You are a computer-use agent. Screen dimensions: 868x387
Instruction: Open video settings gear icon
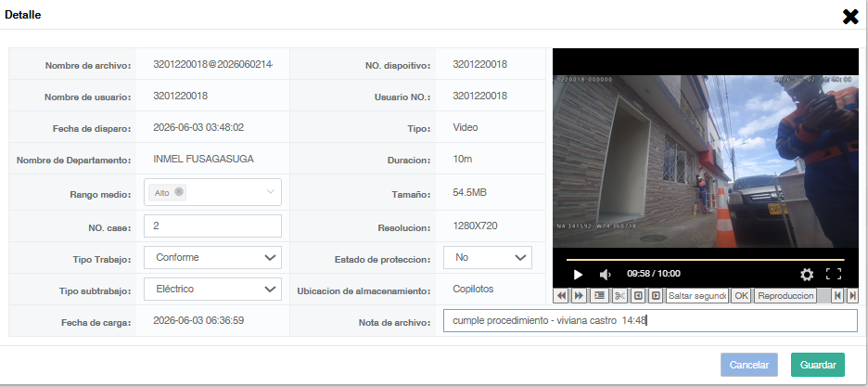[x=807, y=274]
